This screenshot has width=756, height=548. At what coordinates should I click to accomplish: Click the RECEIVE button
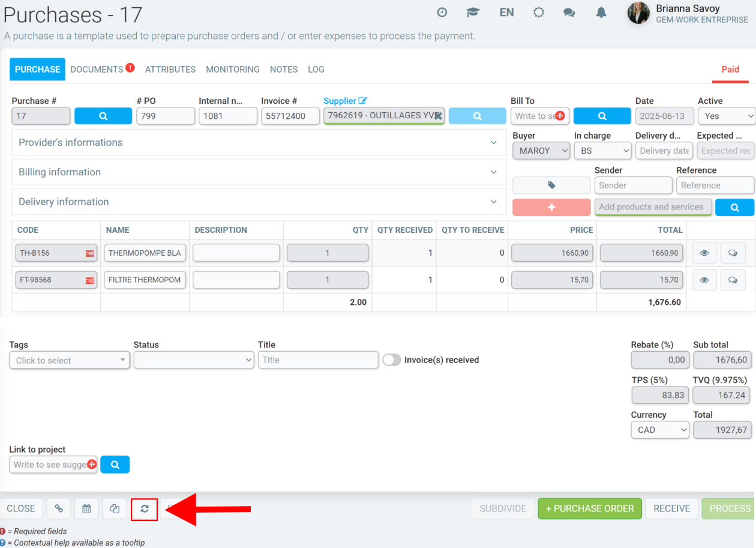click(672, 508)
